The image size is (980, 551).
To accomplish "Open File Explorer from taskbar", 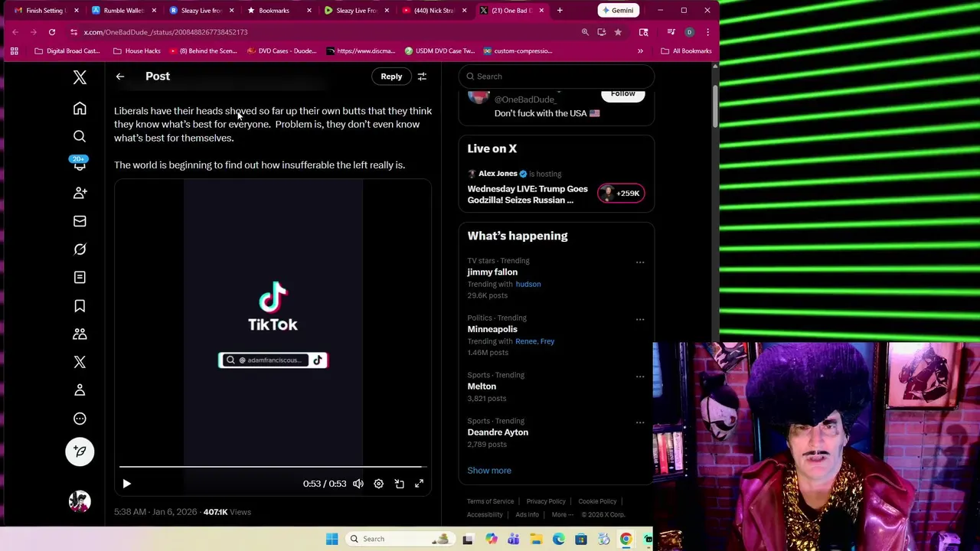I will pyautogui.click(x=537, y=539).
